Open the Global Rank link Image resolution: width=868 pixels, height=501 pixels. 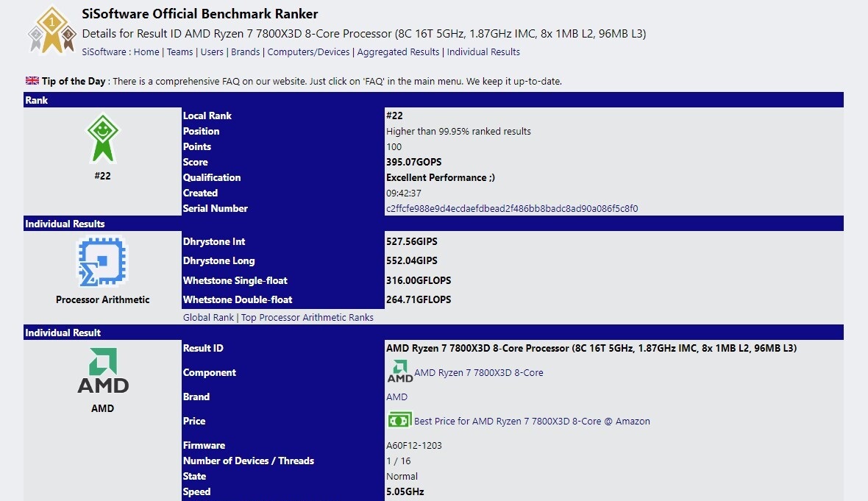coord(208,317)
